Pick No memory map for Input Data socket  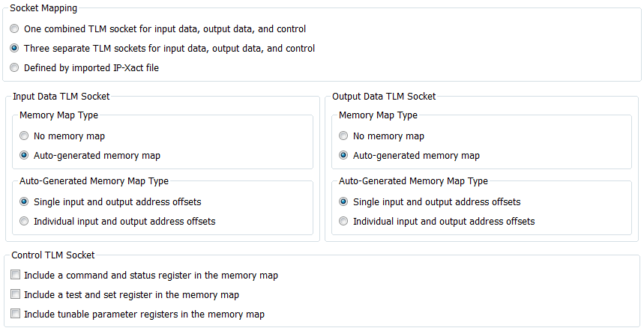[x=25, y=136]
